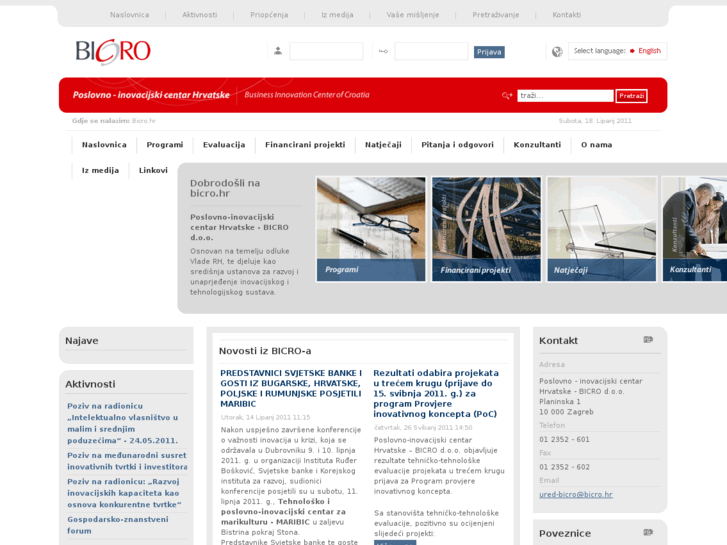Click the globe language icon
The height and width of the screenshot is (545, 727).
pyautogui.click(x=557, y=51)
